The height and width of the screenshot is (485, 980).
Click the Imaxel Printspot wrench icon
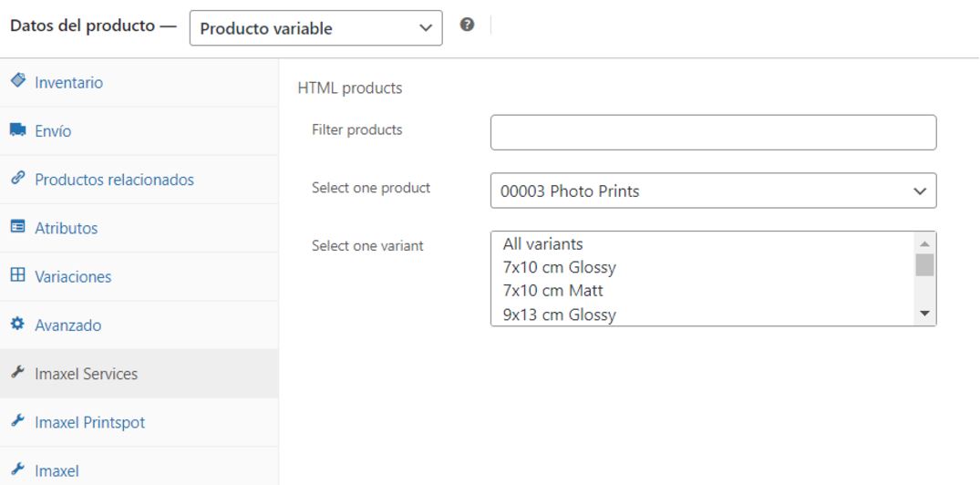tap(17, 421)
